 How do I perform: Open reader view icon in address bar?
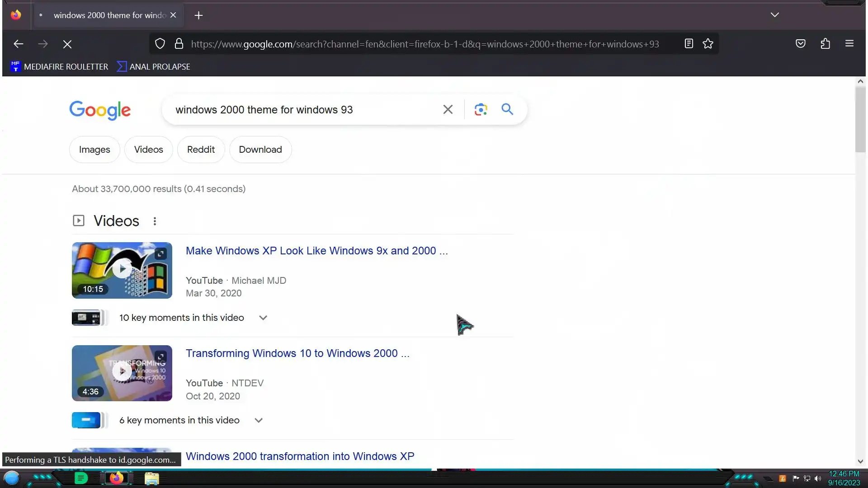coord(689,44)
